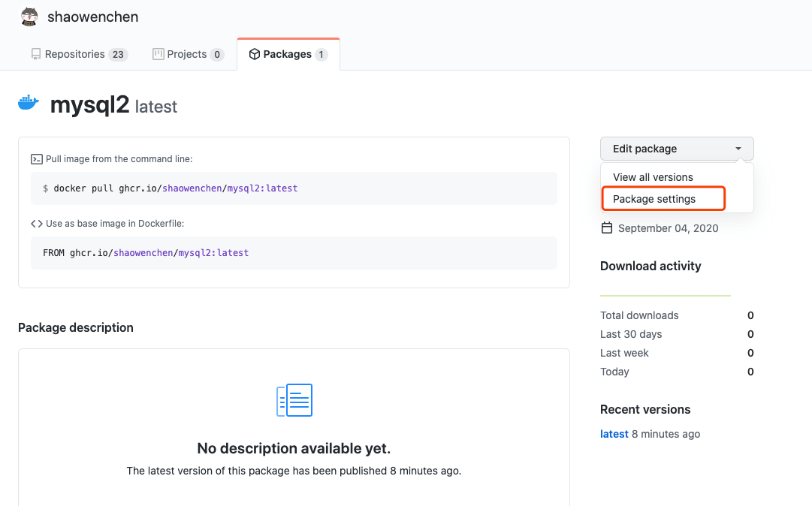The image size is (812, 506).
Task: Expand the Edit package dropdown
Action: [x=676, y=149]
